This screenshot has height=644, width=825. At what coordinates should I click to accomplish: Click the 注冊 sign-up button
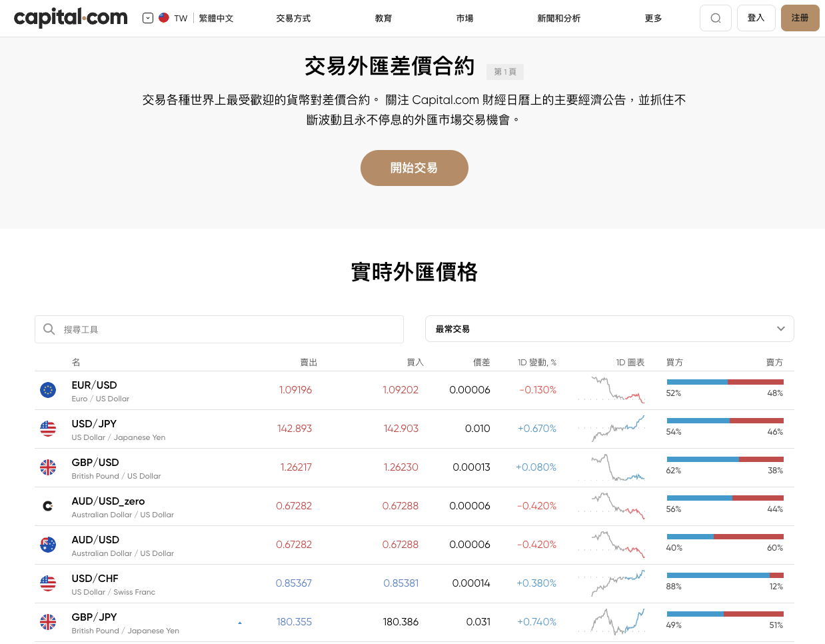click(800, 18)
